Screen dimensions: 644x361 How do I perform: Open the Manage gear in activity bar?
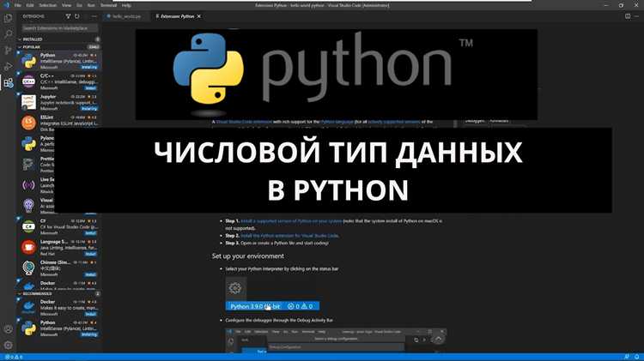point(9,346)
